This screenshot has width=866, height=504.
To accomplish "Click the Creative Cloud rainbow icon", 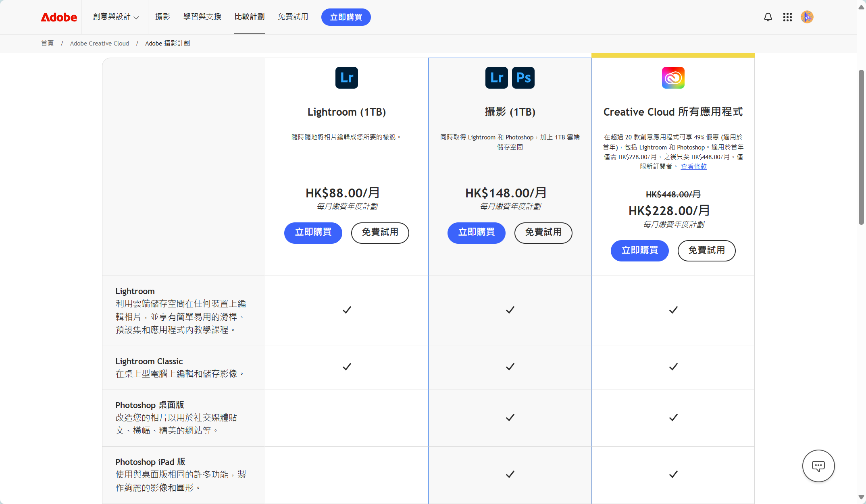I will pyautogui.click(x=673, y=78).
